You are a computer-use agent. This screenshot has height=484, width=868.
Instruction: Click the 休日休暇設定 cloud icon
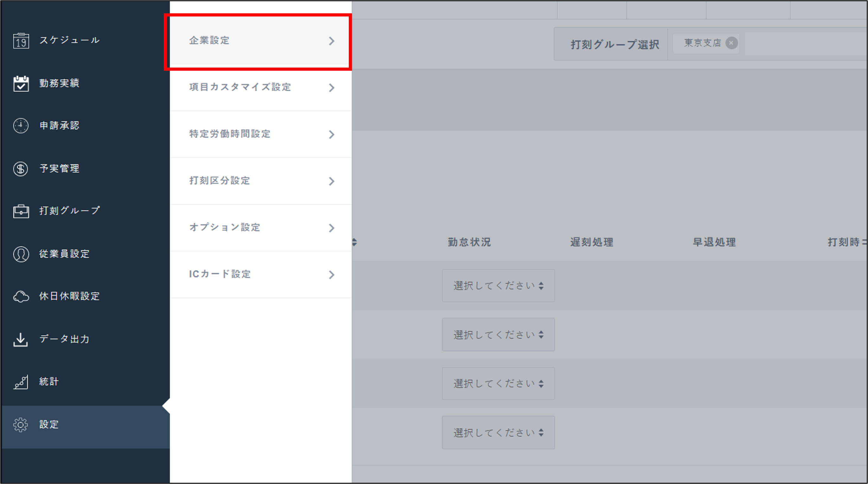click(21, 297)
